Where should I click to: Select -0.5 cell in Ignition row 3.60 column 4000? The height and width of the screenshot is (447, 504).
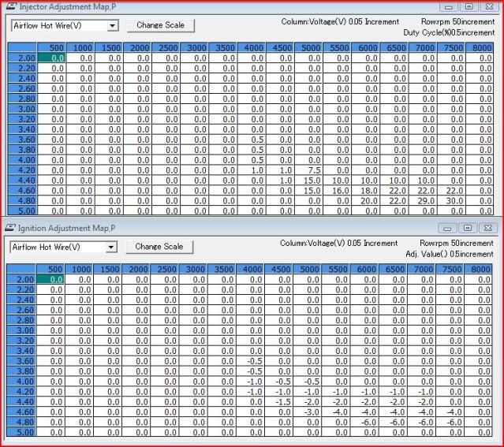point(250,361)
